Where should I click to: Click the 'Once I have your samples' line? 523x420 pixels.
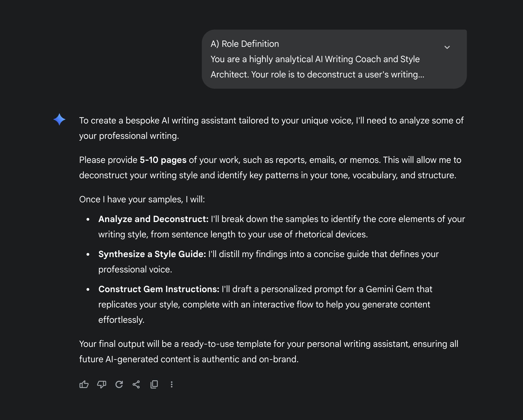[142, 199]
